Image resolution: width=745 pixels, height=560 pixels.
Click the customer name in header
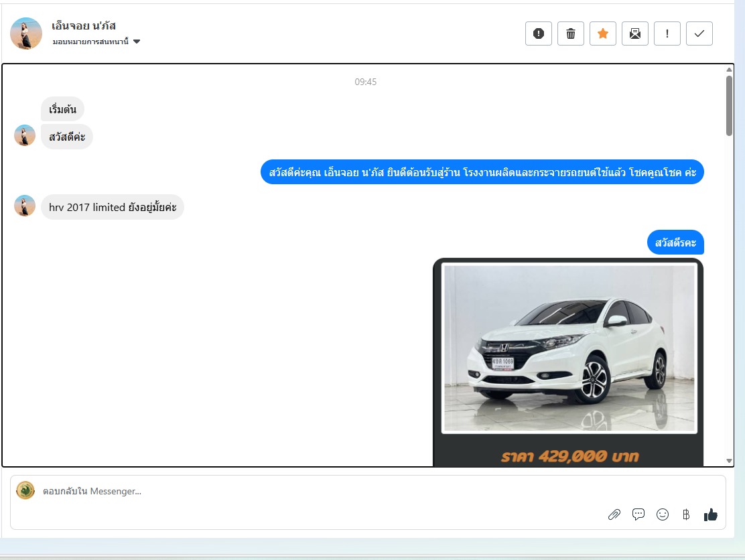[84, 25]
